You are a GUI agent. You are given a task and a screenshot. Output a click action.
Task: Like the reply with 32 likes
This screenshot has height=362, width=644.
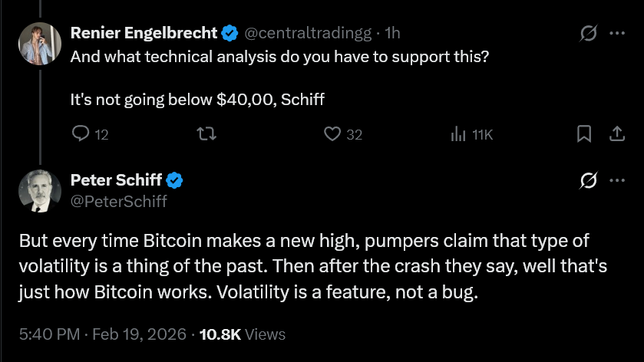point(332,134)
